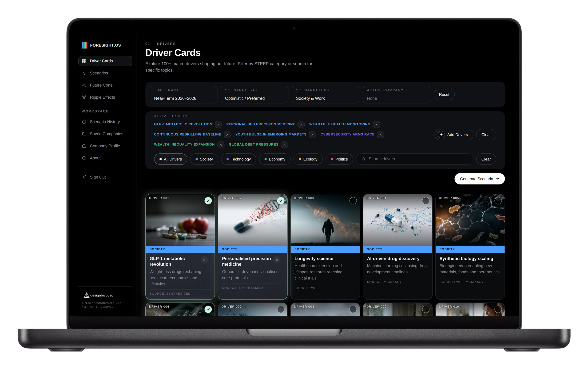The height and width of the screenshot is (376, 588).
Task: Filter drivers by Society category
Action: pyautogui.click(x=204, y=159)
